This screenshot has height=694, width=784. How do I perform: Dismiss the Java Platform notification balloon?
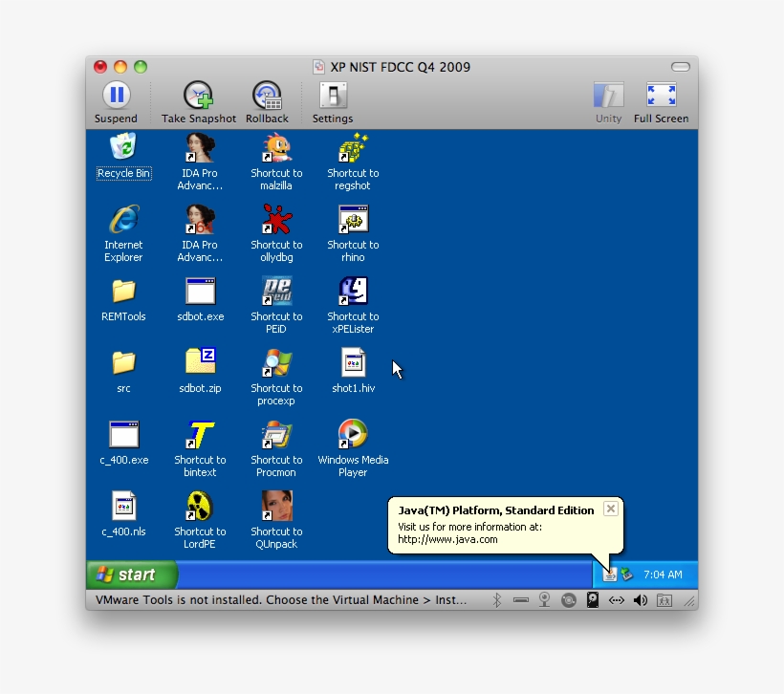click(610, 509)
